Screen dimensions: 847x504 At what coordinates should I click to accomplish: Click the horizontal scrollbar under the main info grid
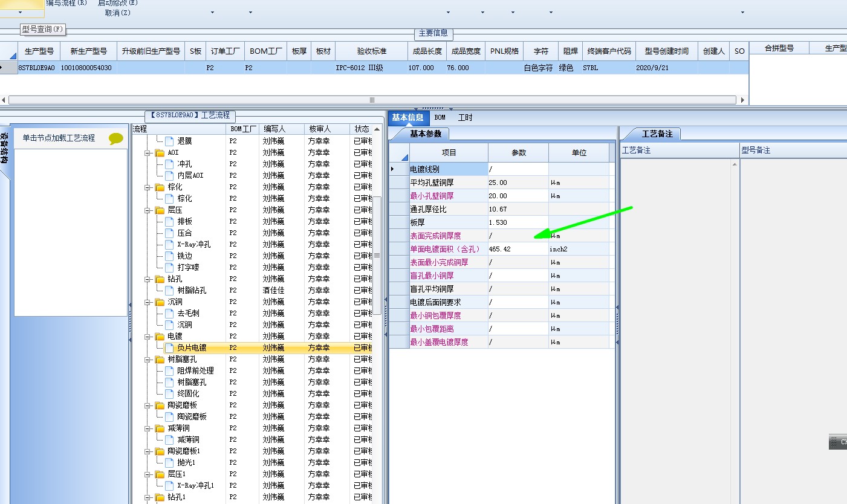coord(372,100)
